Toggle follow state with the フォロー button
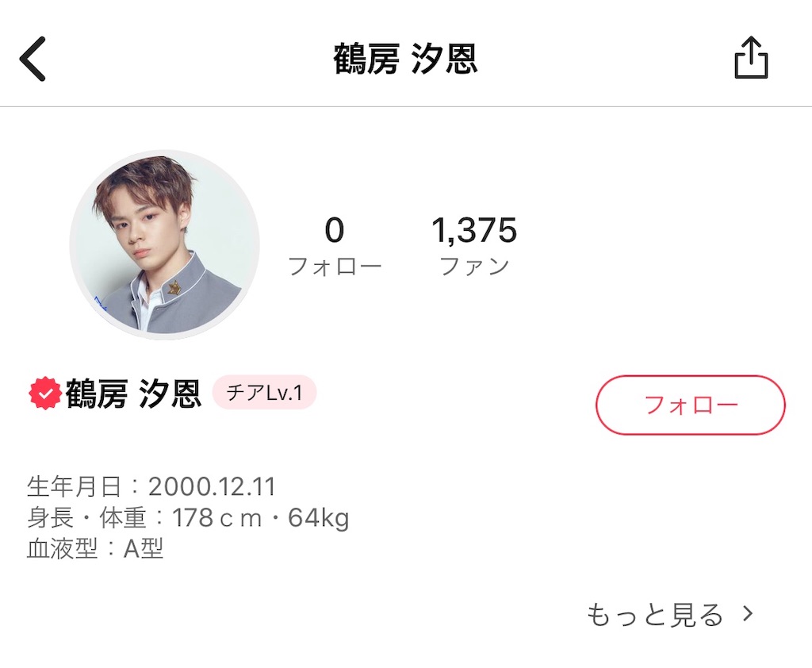This screenshot has width=812, height=668. [689, 405]
